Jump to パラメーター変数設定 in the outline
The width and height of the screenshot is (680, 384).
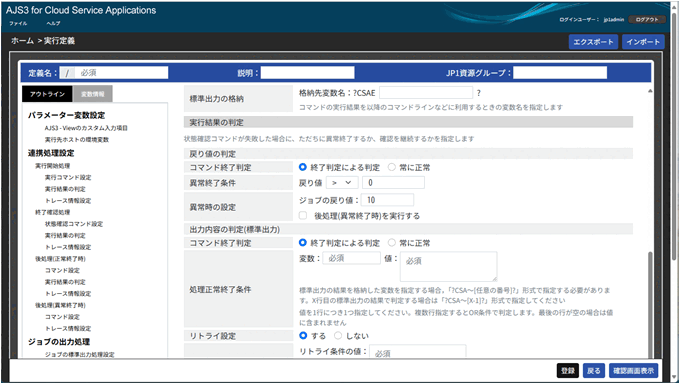(66, 115)
